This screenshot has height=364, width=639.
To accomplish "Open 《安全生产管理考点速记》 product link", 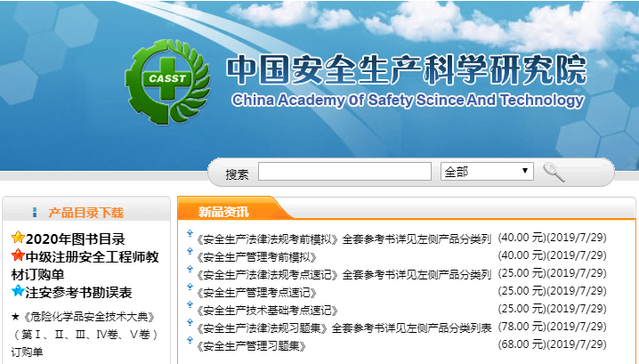I will 256,292.
